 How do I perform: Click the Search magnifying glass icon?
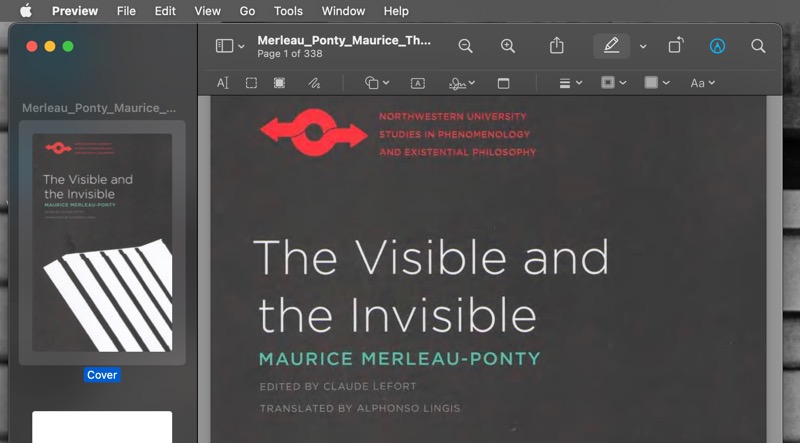(758, 46)
